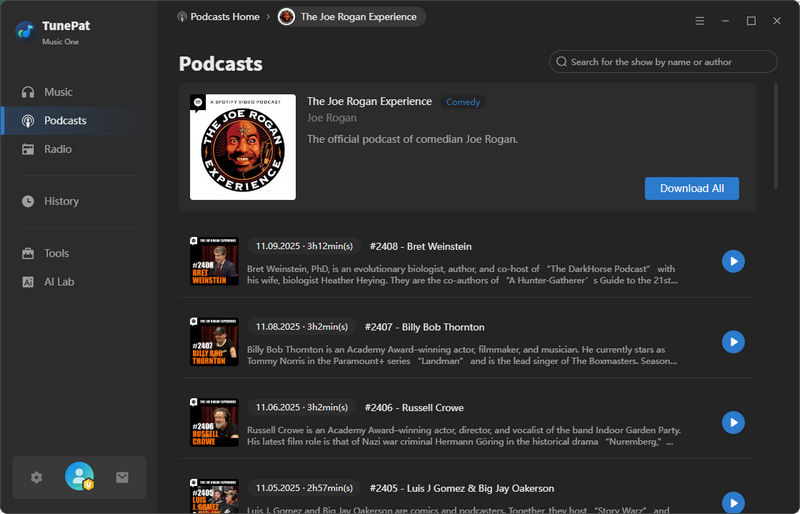Screen dimensions: 800x514
Task: Click the podcast microphone sidebar icon
Action: [x=28, y=120]
